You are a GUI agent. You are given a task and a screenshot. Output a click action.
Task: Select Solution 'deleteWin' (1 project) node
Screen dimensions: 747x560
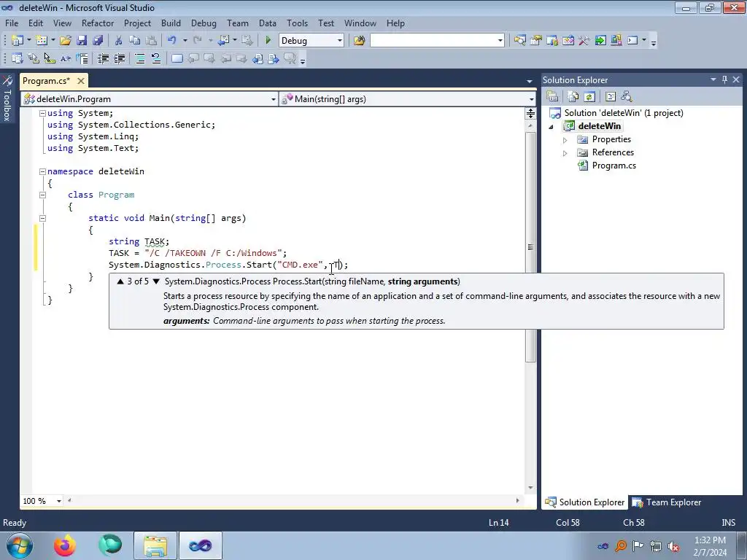[624, 113]
